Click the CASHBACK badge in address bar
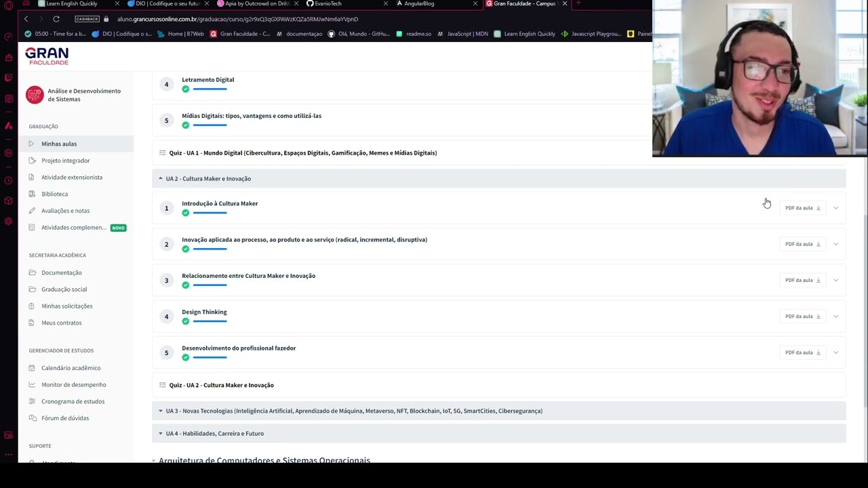Viewport: 868px width, 488px height. coord(87,19)
